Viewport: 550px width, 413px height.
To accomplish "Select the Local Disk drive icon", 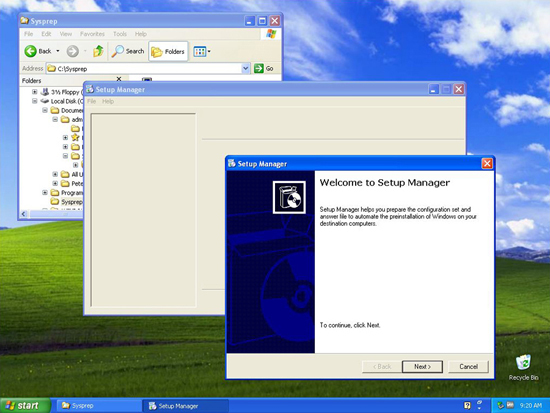I will click(45, 101).
